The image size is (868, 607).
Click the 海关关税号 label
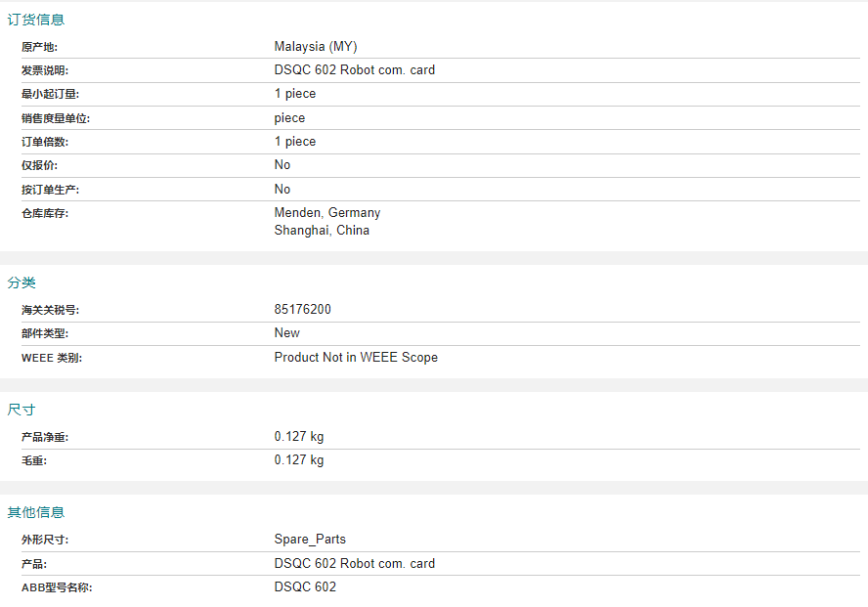[x=51, y=310]
